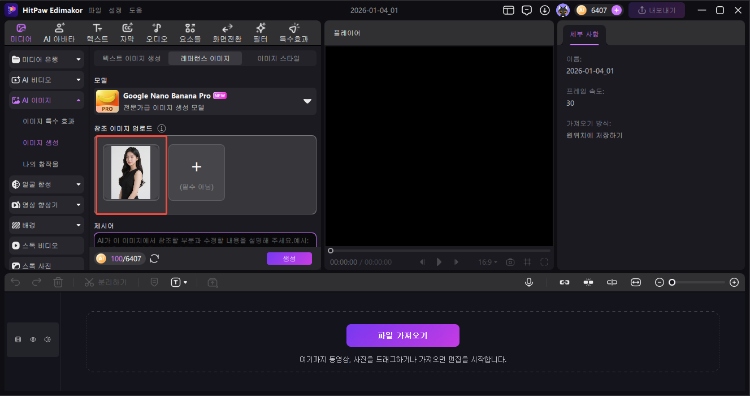Open the 이미지 특수 효과 sub-item
Image resolution: width=750 pixels, height=396 pixels.
click(48, 121)
